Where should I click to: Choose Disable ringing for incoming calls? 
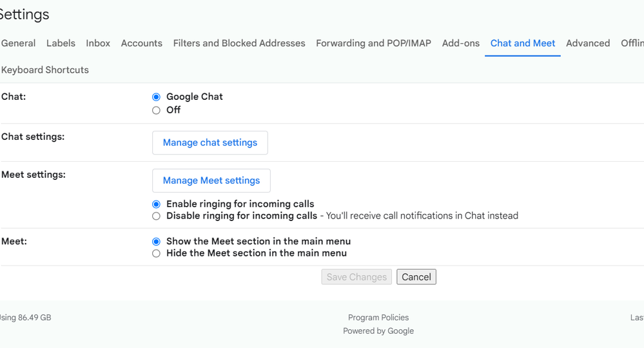tap(156, 216)
